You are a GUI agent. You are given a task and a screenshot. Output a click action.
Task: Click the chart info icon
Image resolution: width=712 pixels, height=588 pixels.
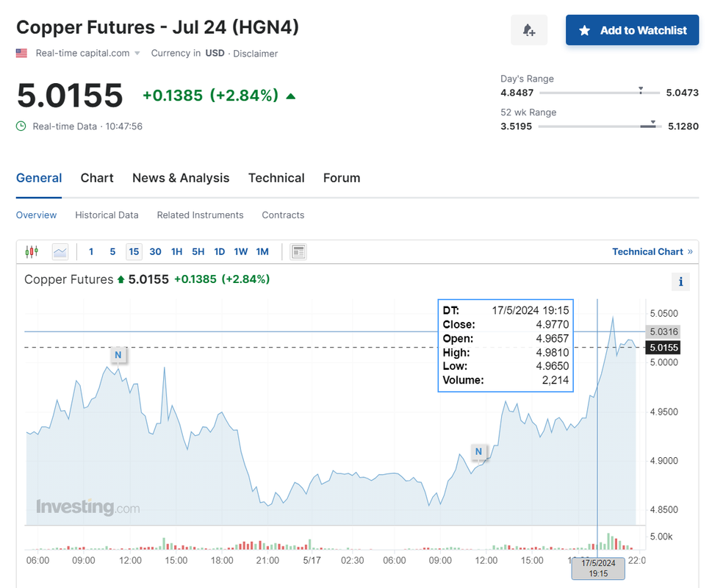(680, 282)
